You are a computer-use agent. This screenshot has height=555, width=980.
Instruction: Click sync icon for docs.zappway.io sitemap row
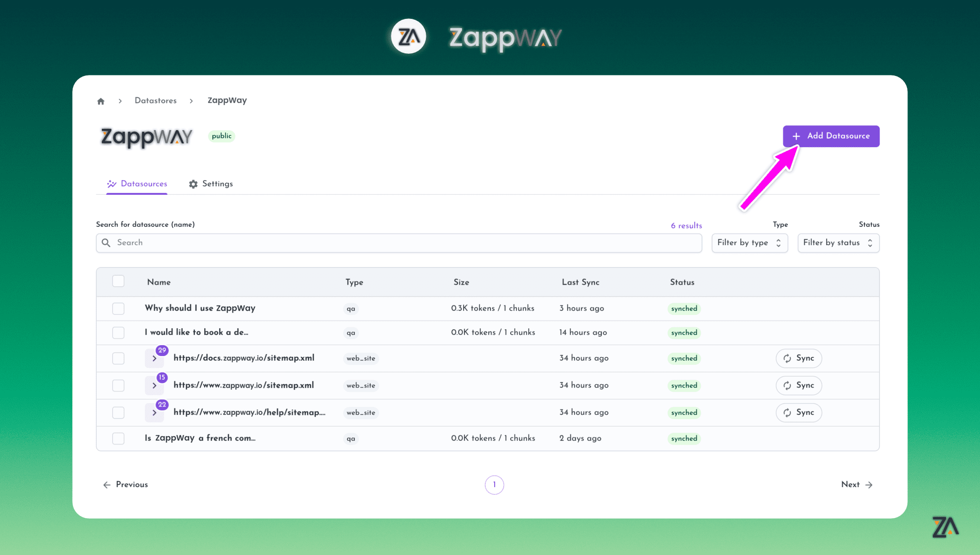(x=787, y=359)
